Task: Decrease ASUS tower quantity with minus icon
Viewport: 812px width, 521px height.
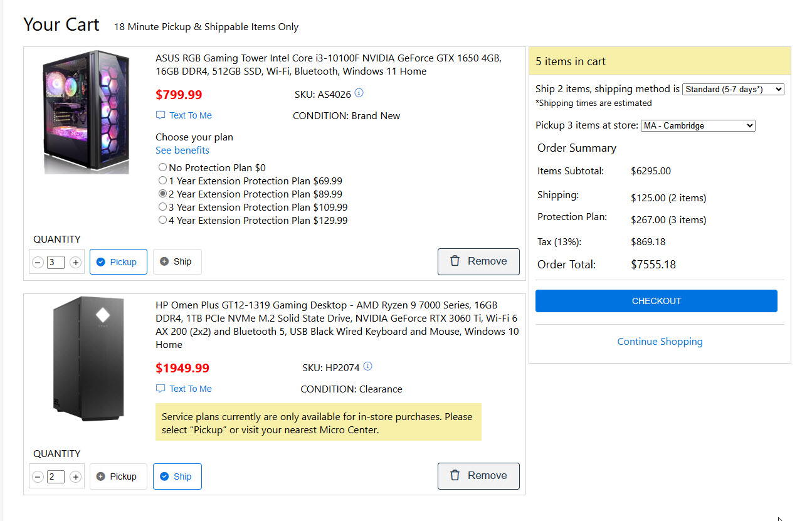Action: [x=38, y=263]
